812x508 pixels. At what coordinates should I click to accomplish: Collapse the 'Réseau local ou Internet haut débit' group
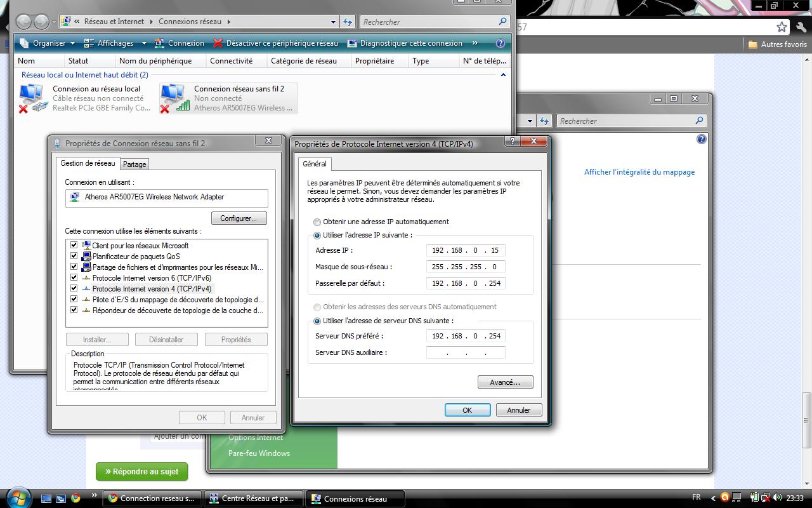click(x=503, y=75)
